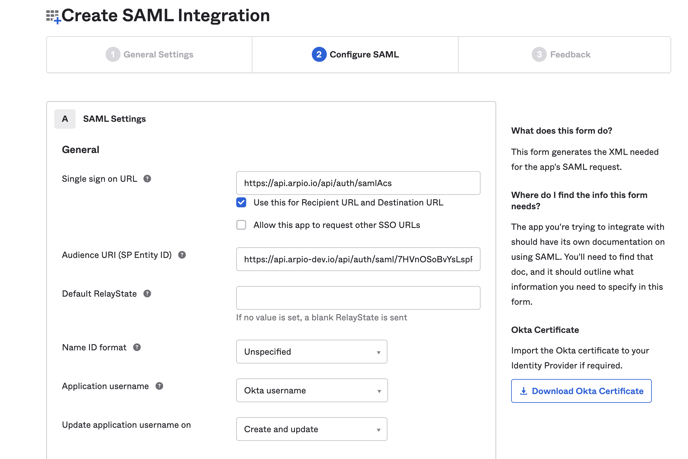Click the Single sign on URL input field
This screenshot has width=688, height=459.
point(358,183)
